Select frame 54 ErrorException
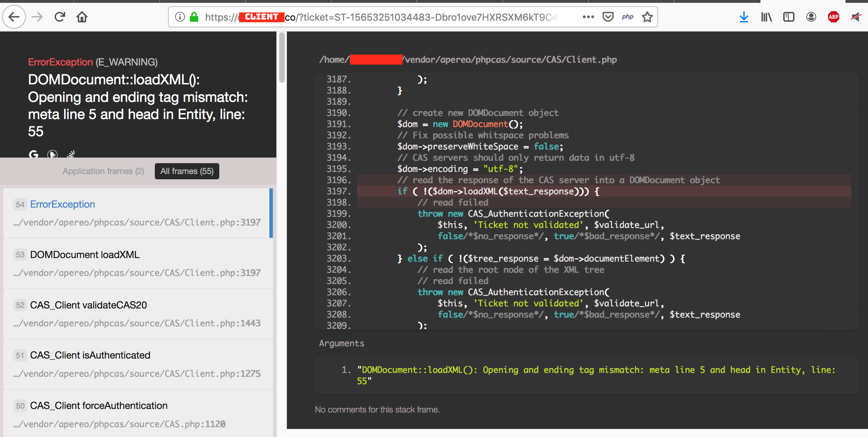This screenshot has width=868, height=437. (x=138, y=213)
